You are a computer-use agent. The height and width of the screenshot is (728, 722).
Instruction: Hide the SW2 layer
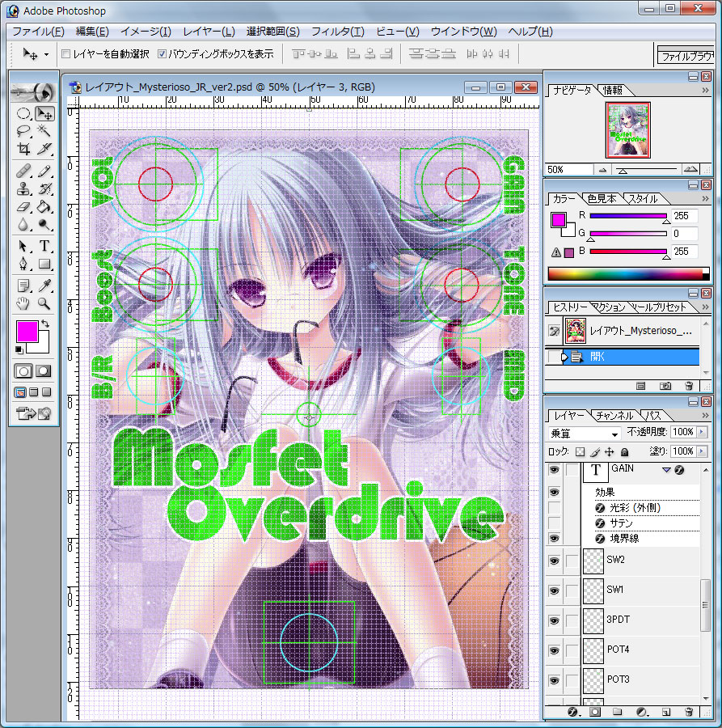click(x=554, y=561)
